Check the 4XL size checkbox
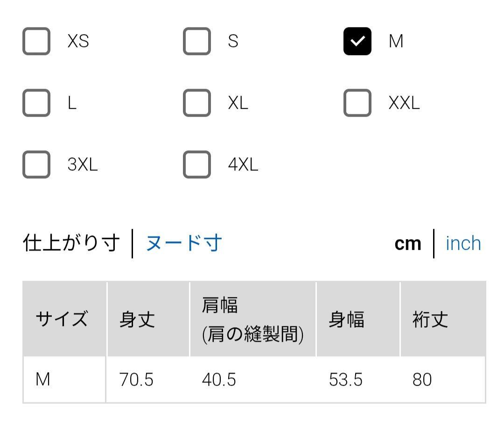 [x=197, y=164]
